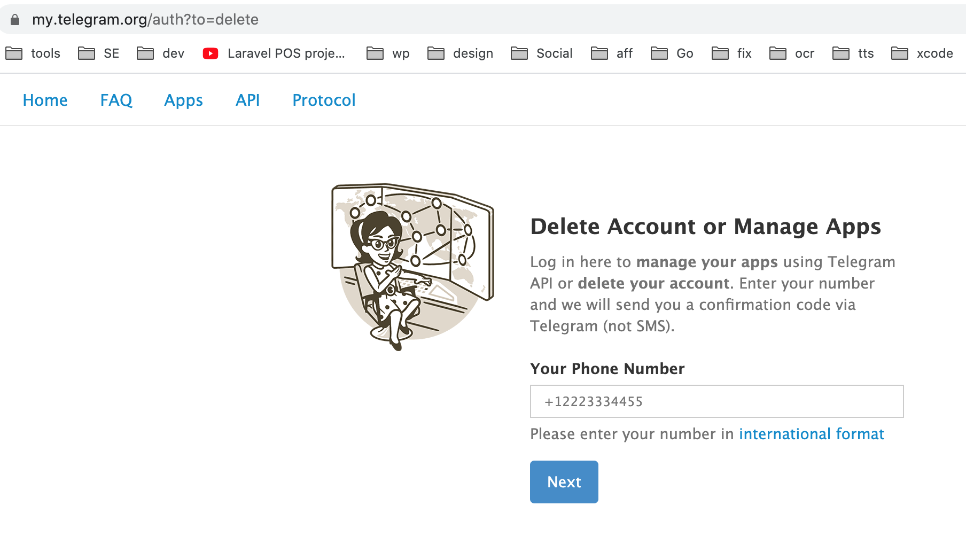Expand the aff bookmark folder

[x=612, y=53]
